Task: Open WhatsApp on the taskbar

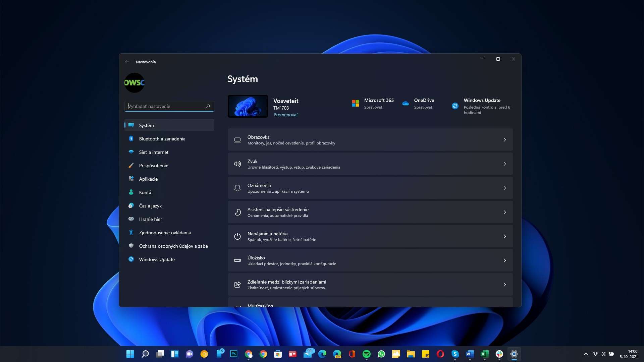Action: pos(381,354)
